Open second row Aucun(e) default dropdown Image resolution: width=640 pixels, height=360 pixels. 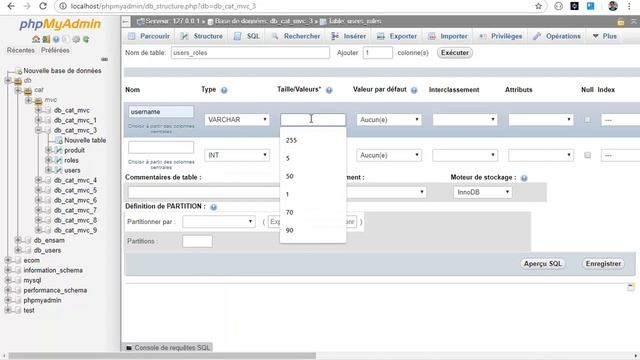[x=389, y=155]
